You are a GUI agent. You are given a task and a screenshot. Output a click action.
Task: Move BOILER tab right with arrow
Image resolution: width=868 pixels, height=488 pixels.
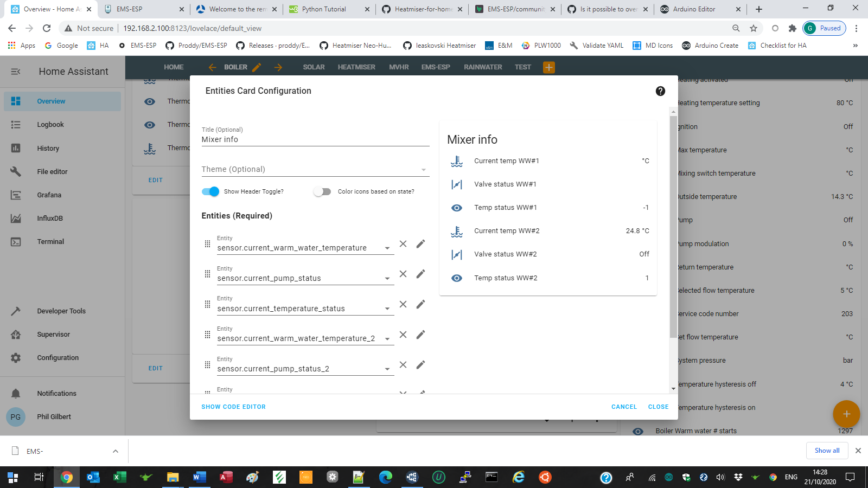[x=278, y=67]
